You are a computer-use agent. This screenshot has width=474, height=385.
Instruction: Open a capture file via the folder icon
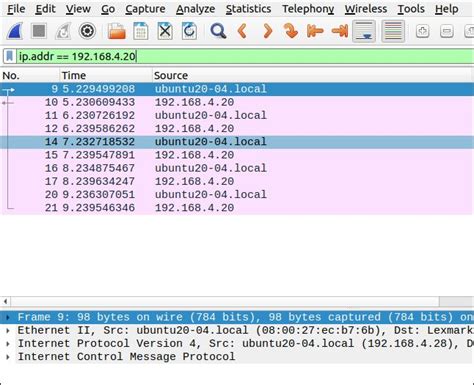coord(117,31)
